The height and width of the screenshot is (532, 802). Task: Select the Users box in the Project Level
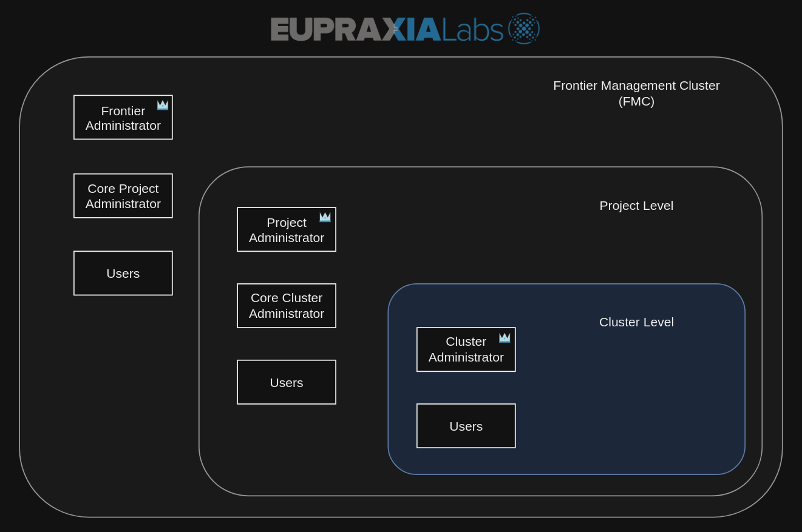[x=287, y=382]
